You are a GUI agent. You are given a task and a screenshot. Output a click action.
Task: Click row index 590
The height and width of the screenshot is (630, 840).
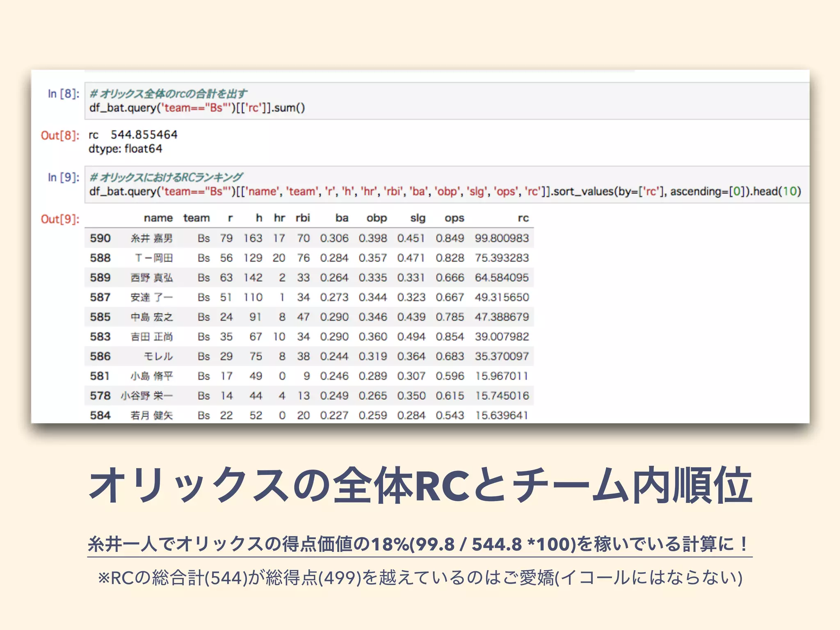tap(100, 238)
